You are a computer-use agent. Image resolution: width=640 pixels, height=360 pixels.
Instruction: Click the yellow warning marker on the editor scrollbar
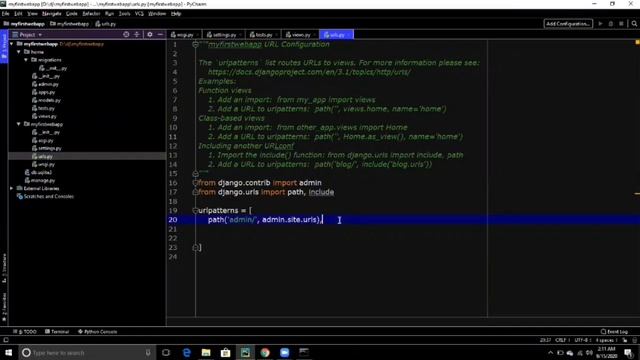(x=637, y=194)
